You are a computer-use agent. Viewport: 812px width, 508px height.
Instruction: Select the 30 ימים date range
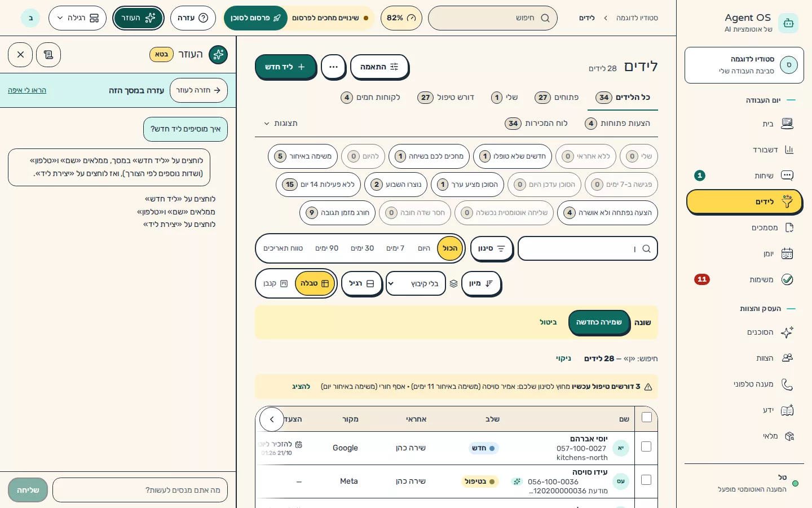click(362, 248)
